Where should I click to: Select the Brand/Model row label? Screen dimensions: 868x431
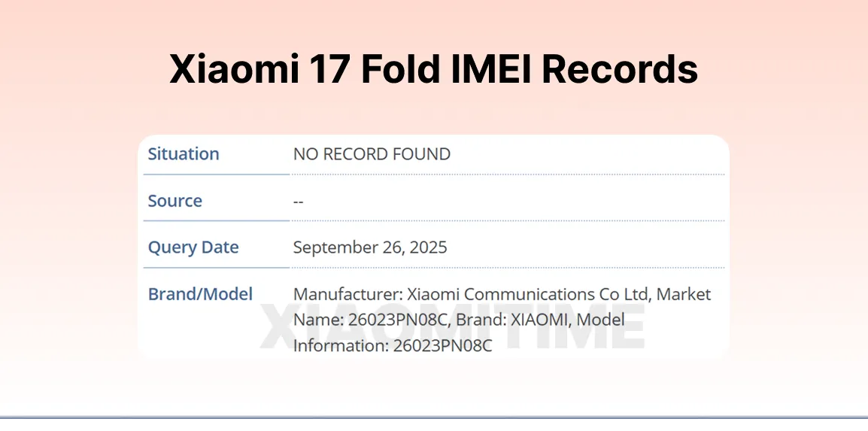[200, 294]
